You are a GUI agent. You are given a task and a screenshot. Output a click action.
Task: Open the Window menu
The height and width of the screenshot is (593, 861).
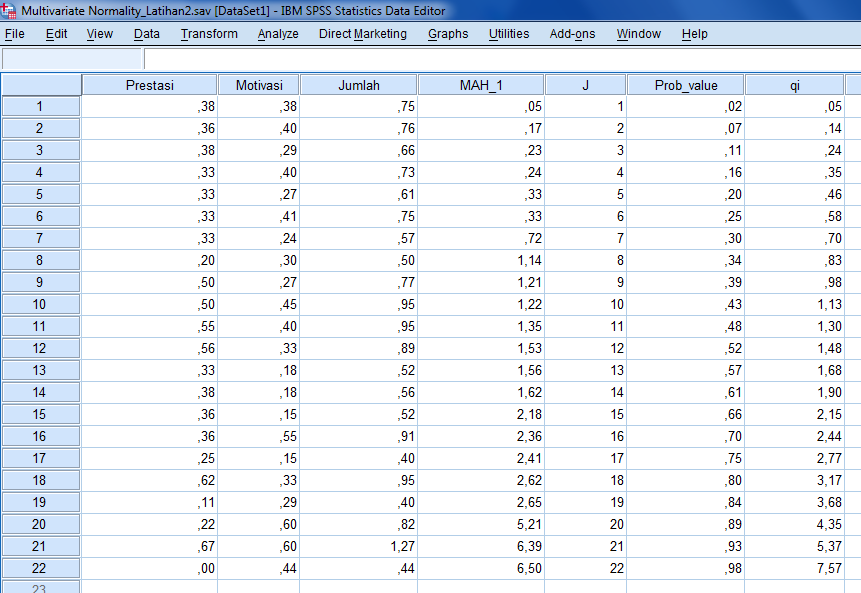tap(638, 33)
